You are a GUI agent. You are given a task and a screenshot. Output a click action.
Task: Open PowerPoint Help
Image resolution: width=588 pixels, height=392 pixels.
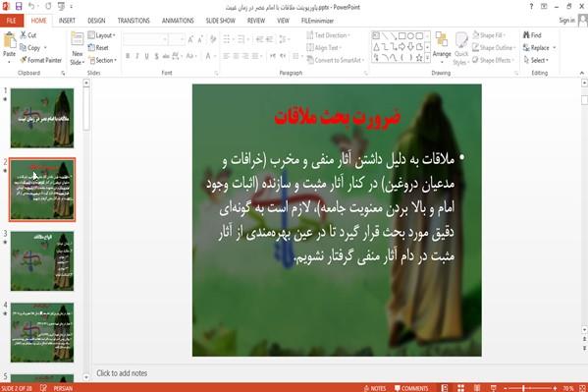pyautogui.click(x=531, y=6)
